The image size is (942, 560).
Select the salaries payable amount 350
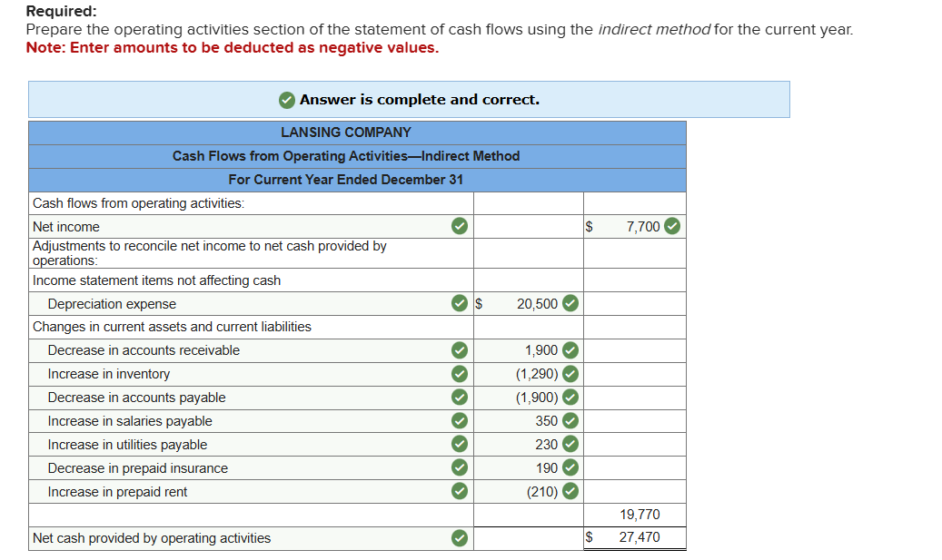coord(547,421)
